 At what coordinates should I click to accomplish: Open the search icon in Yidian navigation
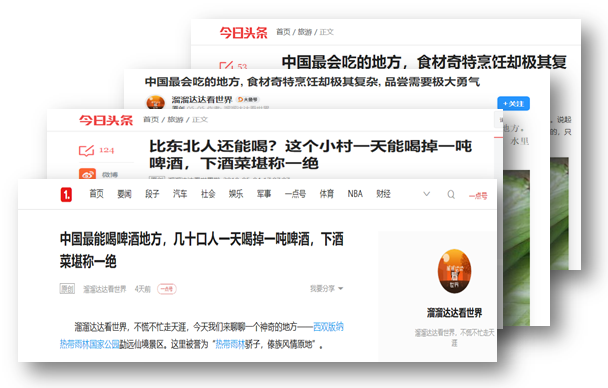point(451,194)
